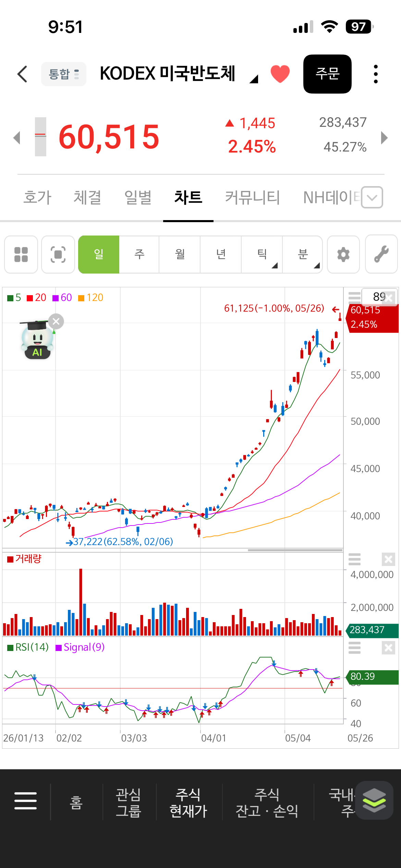Viewport: 401px width, 868px height.
Task: Tap the battery indicator in status bar
Action: click(359, 26)
